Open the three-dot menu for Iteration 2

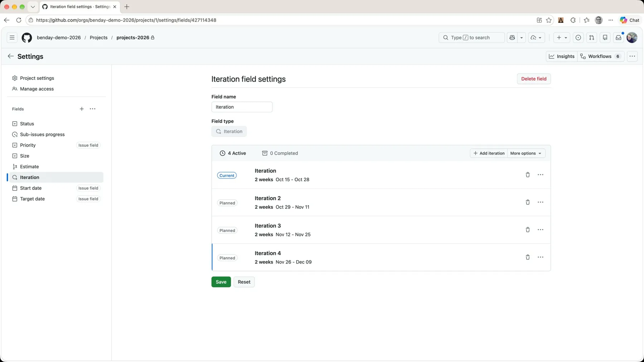pos(541,202)
